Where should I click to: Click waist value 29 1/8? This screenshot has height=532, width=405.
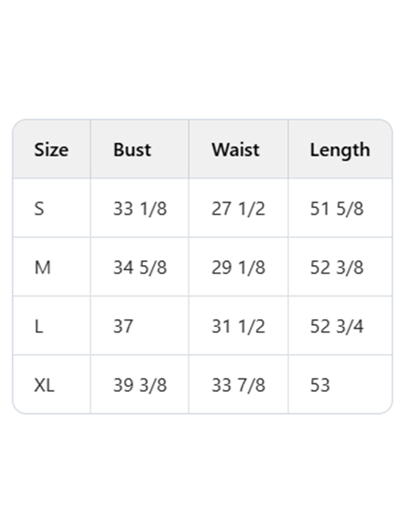(238, 268)
